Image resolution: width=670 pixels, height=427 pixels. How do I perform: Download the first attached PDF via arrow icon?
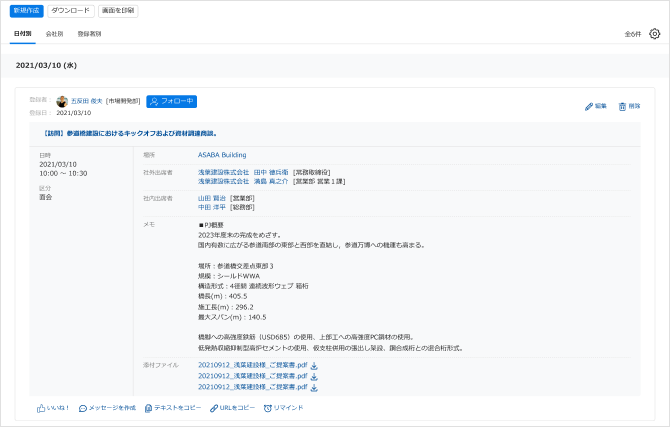(314, 365)
